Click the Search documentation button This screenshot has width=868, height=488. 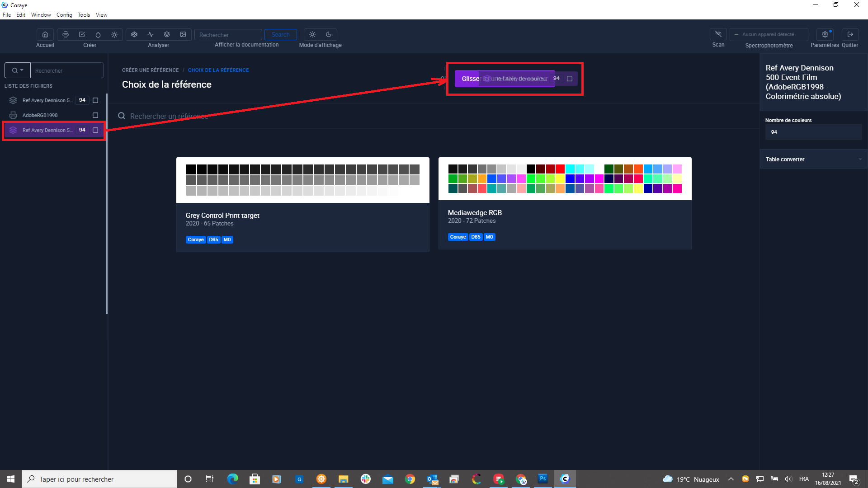(281, 34)
